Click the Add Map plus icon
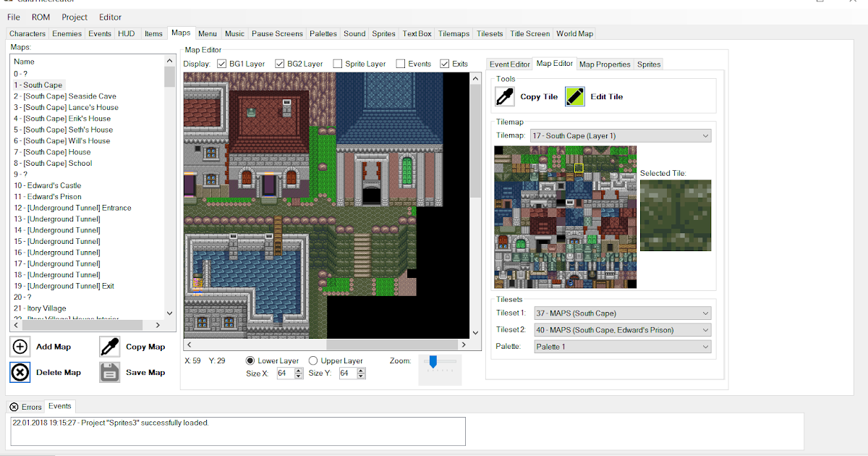The image size is (868, 456). tap(21, 347)
